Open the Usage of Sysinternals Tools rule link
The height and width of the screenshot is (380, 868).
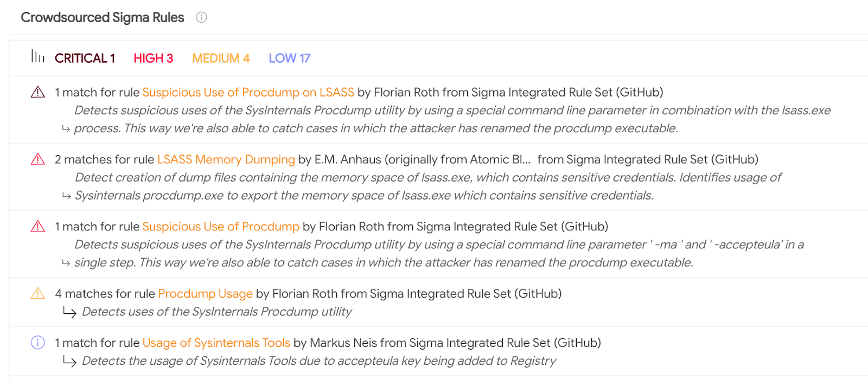(x=216, y=343)
